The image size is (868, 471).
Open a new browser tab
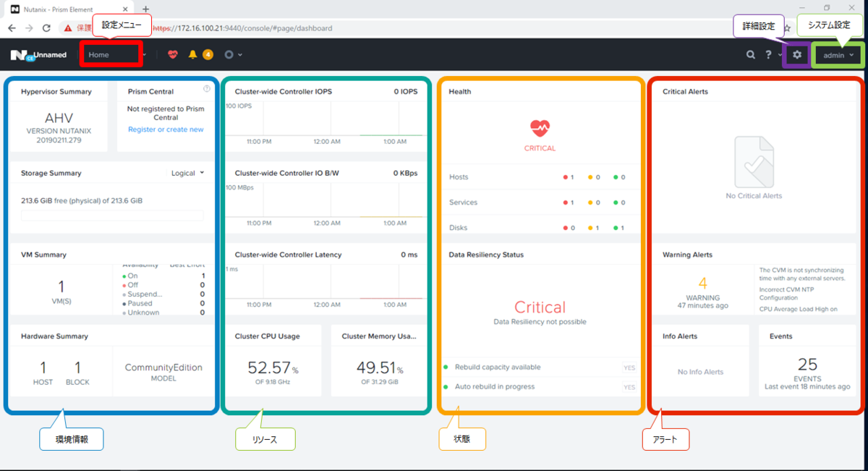145,9
